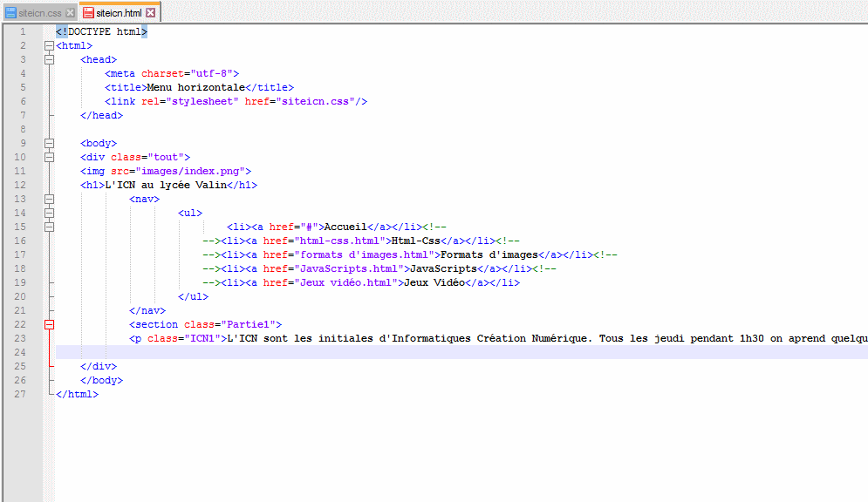Image resolution: width=868 pixels, height=502 pixels.
Task: Close the siteicn.css tab
Action: tap(71, 13)
